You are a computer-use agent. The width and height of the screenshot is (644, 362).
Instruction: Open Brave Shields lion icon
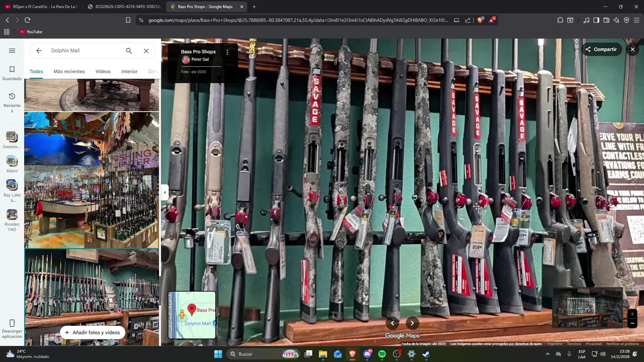point(480,20)
